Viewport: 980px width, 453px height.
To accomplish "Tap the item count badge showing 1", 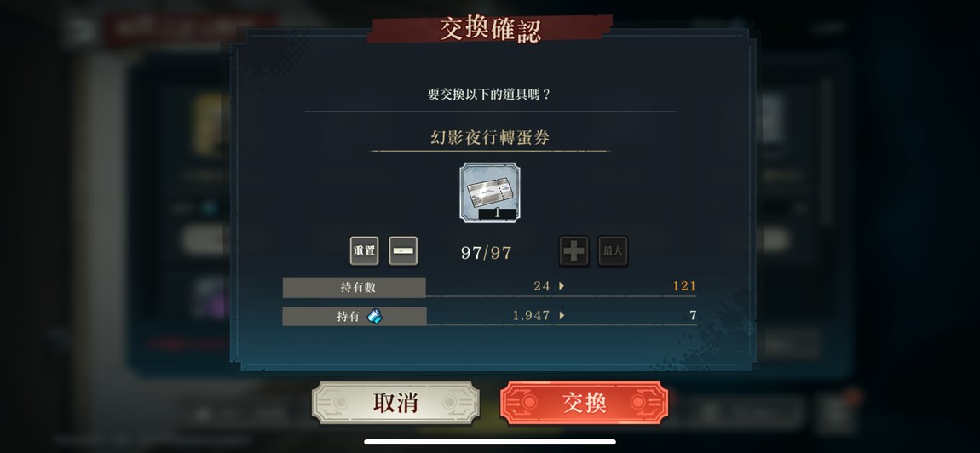I will click(498, 214).
